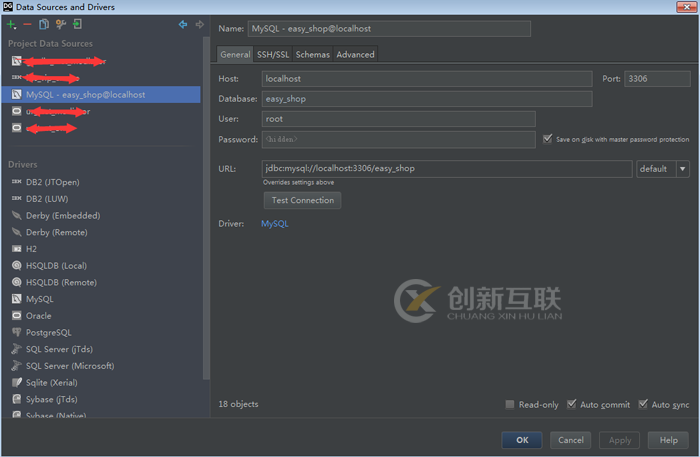The image size is (700, 457).
Task: Click the SQL Server (Microsoft) driver icon
Action: point(17,366)
